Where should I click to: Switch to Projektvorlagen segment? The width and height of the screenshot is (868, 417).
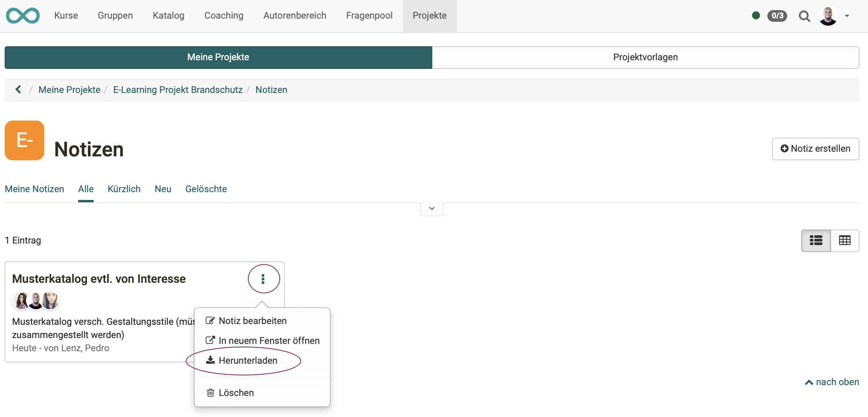click(x=645, y=57)
